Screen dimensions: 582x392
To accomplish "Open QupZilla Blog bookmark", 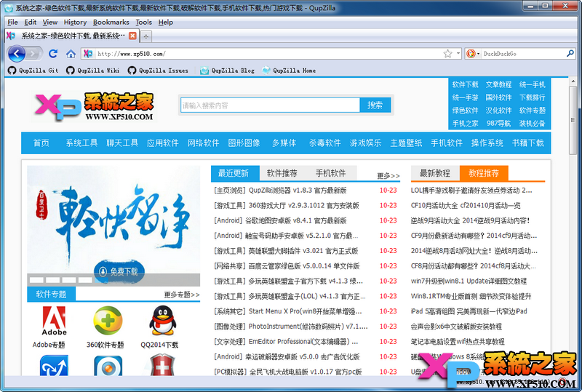I will coord(227,70).
